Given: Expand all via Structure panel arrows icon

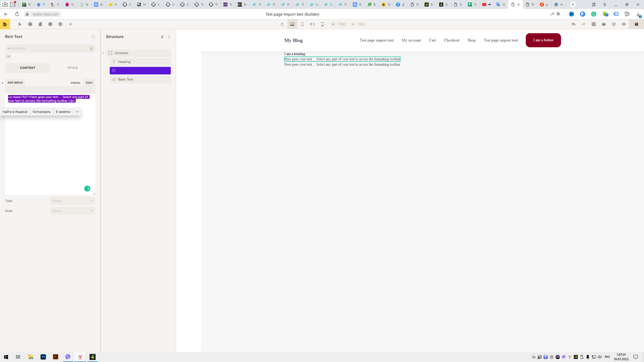Looking at the screenshot, I should (169, 37).
